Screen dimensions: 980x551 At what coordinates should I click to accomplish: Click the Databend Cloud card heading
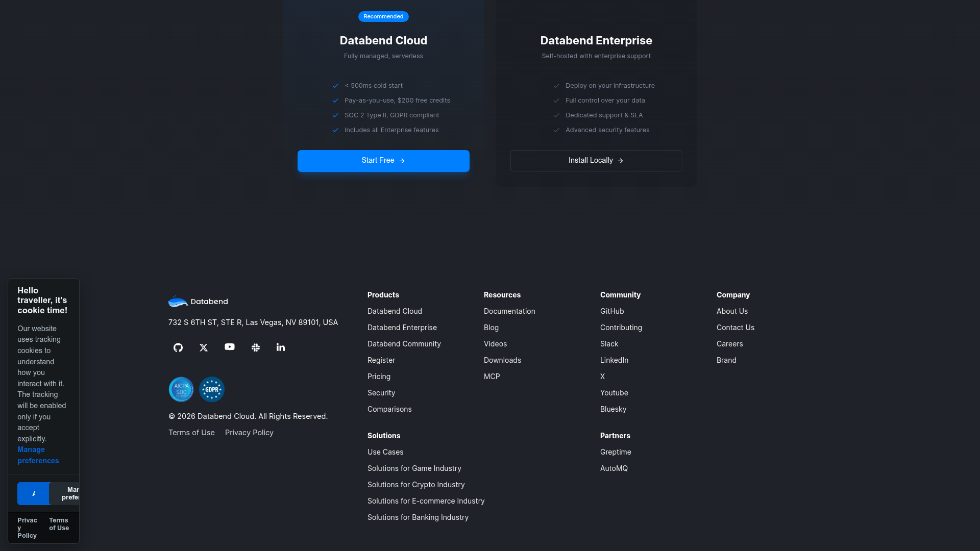383,40
